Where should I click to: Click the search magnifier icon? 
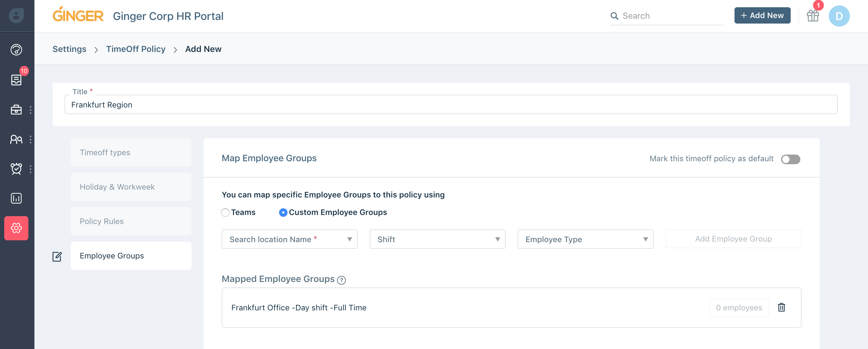[614, 16]
